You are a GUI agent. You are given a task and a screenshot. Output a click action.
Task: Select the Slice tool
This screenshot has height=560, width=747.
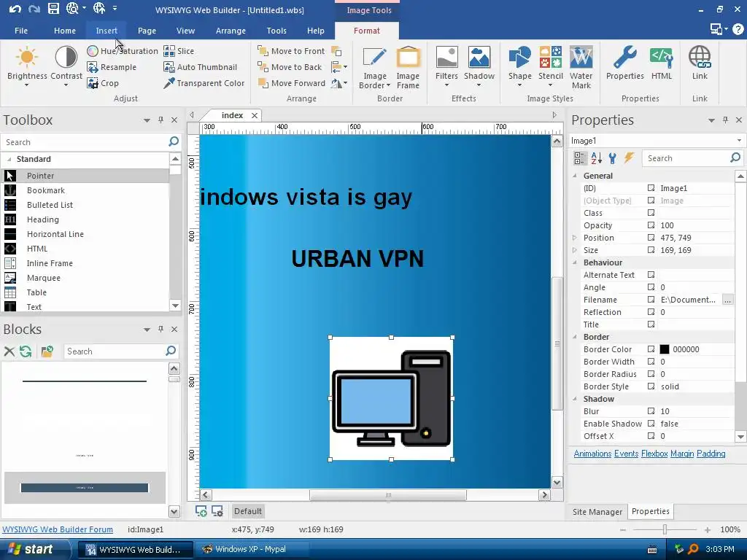179,51
